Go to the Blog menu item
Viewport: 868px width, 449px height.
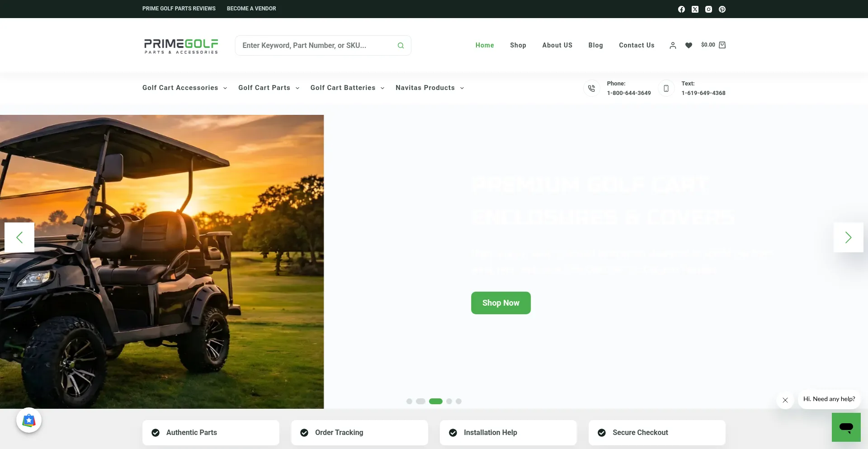click(595, 45)
